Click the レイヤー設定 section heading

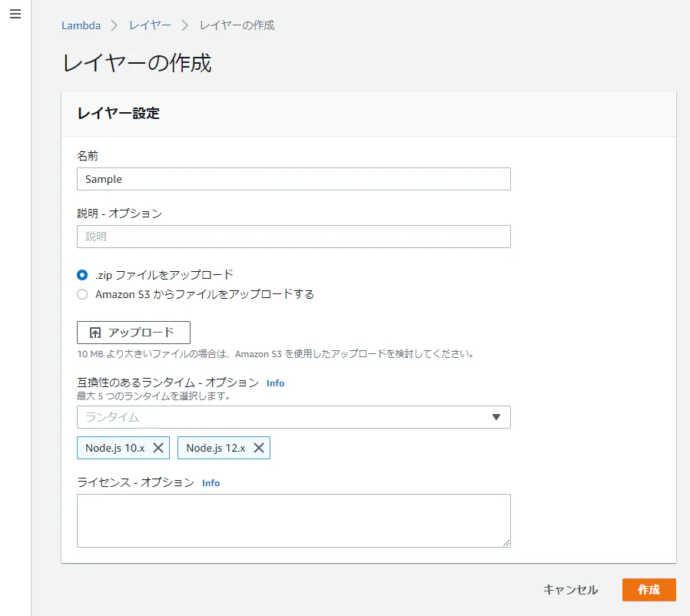pos(118,114)
